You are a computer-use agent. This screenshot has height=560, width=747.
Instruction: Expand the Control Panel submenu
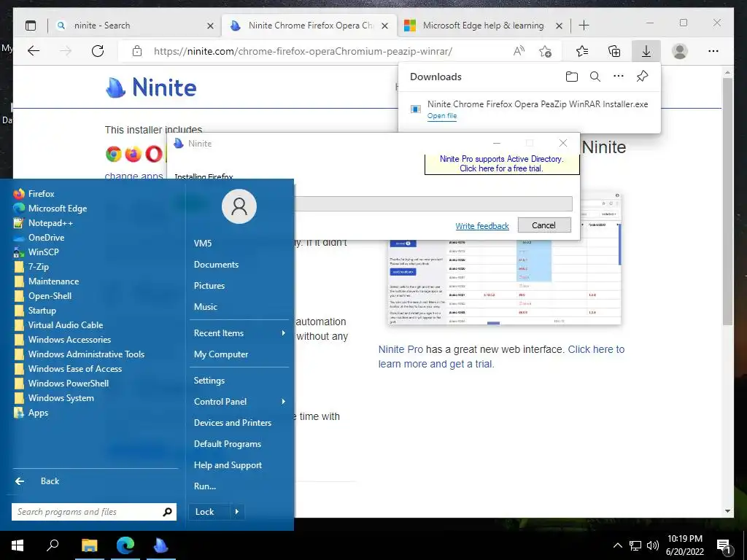239,402
